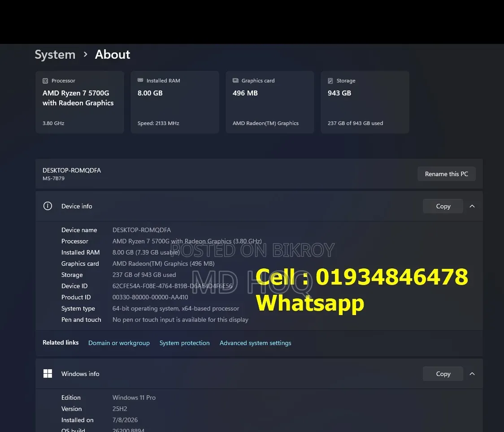The height and width of the screenshot is (432, 504).
Task: Click the breadcrumb chevron separator
Action: click(x=85, y=55)
